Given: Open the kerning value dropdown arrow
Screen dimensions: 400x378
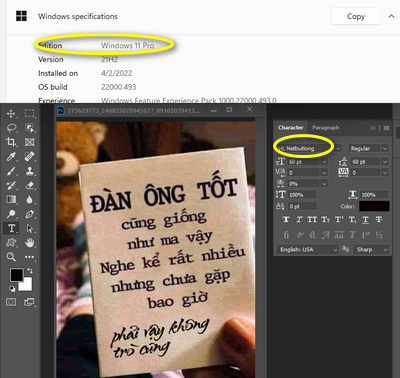Looking at the screenshot, I should pyautogui.click(x=324, y=172).
